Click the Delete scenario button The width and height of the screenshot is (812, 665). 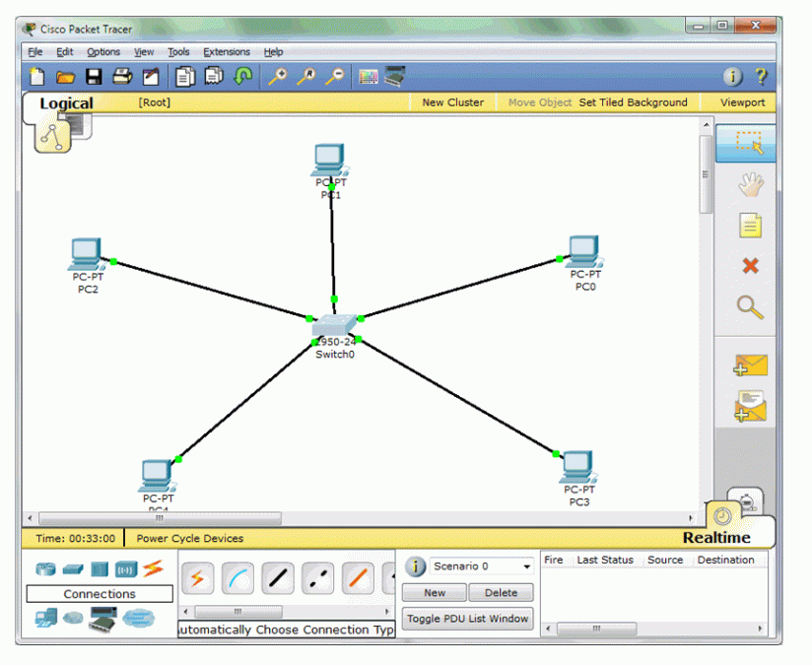(x=501, y=592)
